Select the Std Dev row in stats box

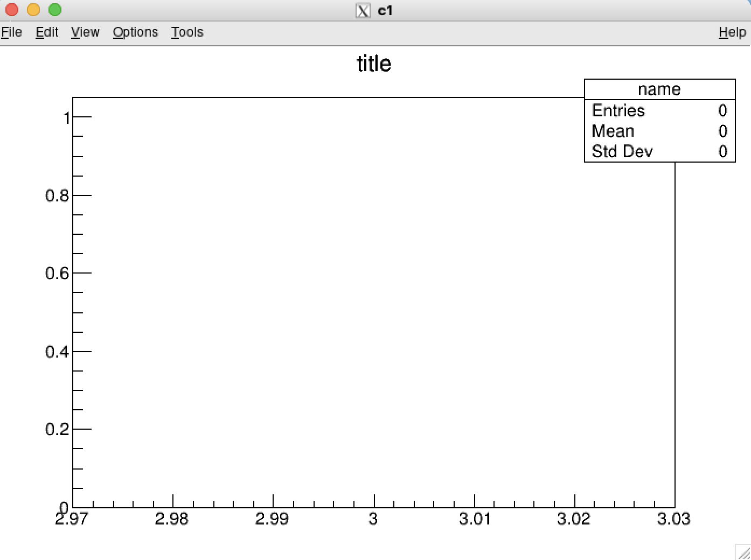pyautogui.click(x=659, y=151)
